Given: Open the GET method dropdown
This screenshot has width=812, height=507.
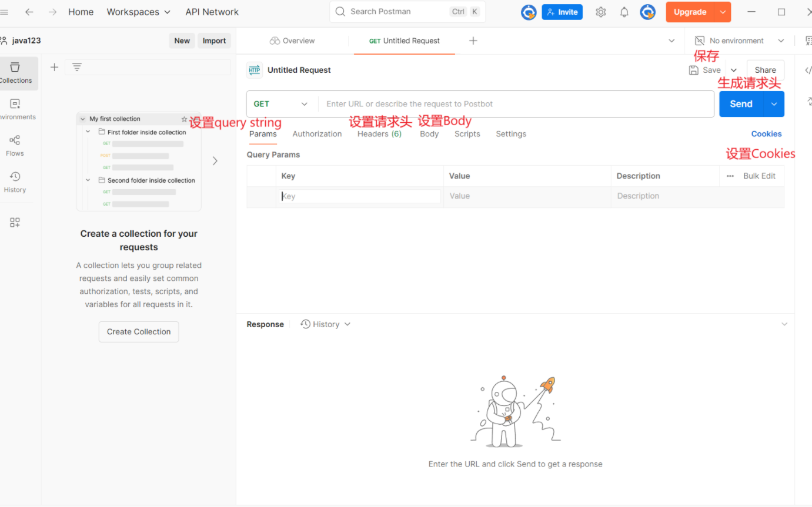Looking at the screenshot, I should 281,104.
